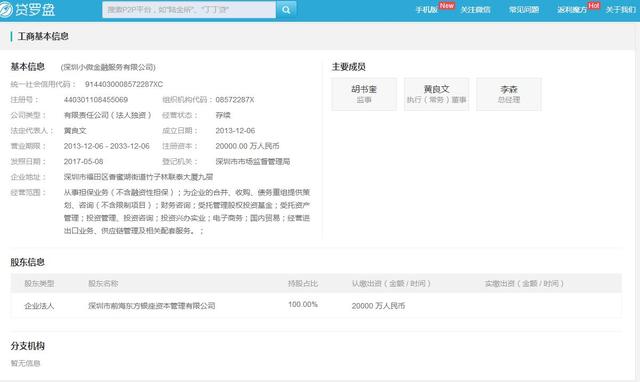Click the 实缴出资 column header

pyautogui.click(x=524, y=284)
